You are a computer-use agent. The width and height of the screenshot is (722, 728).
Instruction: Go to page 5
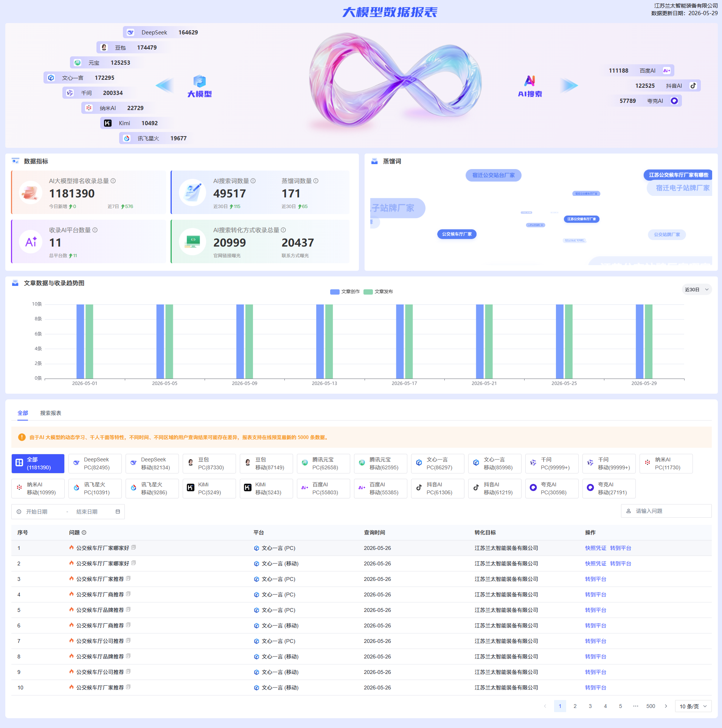click(x=621, y=706)
